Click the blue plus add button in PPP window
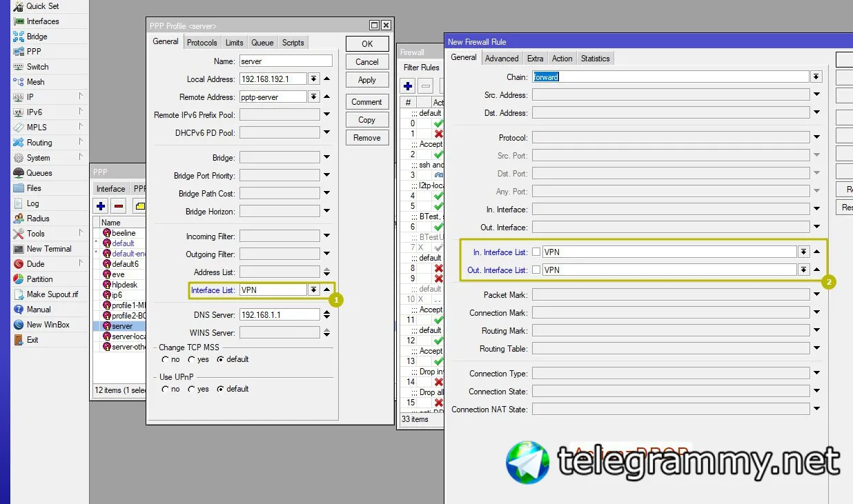The image size is (853, 504). [x=101, y=205]
